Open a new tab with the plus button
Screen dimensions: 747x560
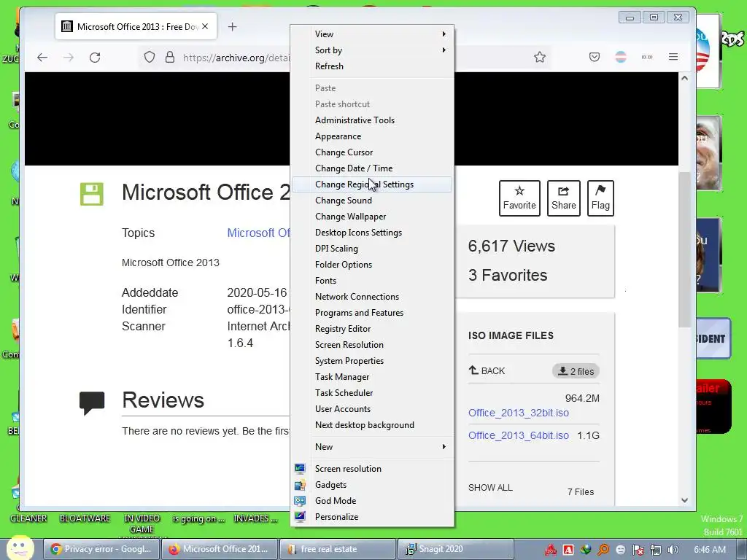[232, 27]
